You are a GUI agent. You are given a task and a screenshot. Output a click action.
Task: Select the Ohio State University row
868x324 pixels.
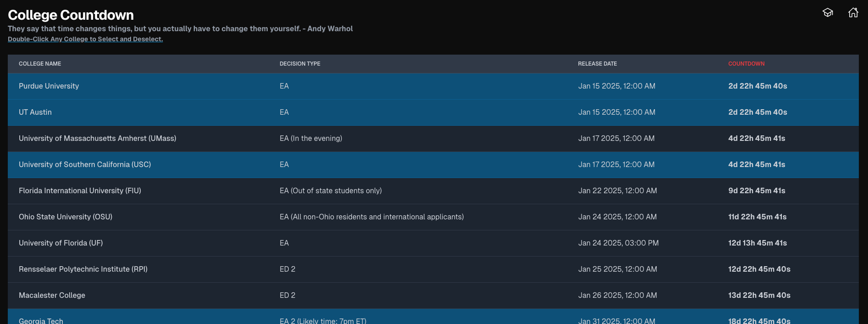tap(66, 217)
